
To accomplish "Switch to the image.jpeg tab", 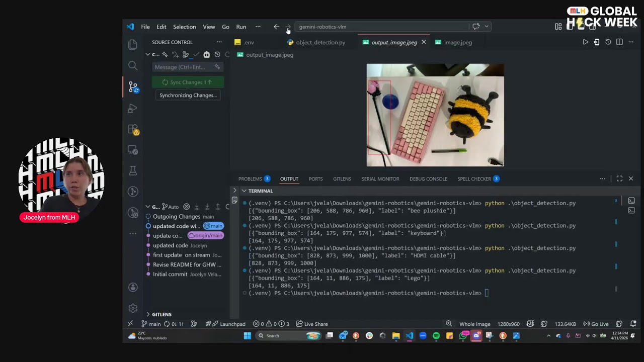I will pyautogui.click(x=453, y=42).
